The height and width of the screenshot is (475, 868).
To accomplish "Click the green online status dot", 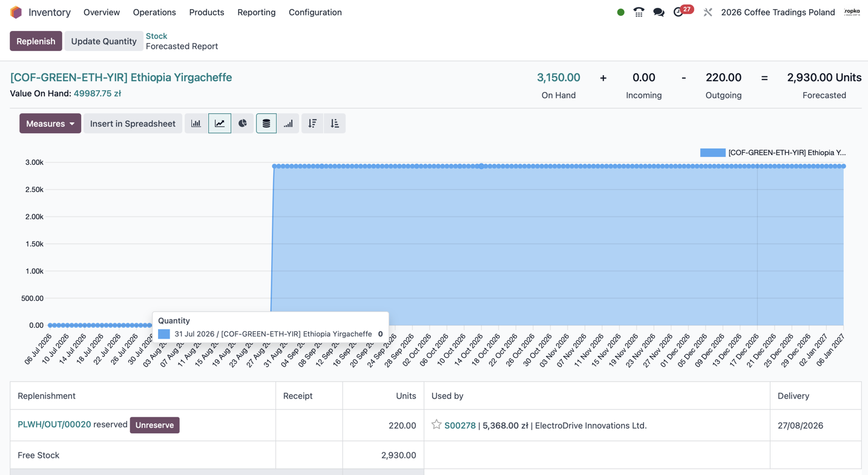I will pos(620,12).
